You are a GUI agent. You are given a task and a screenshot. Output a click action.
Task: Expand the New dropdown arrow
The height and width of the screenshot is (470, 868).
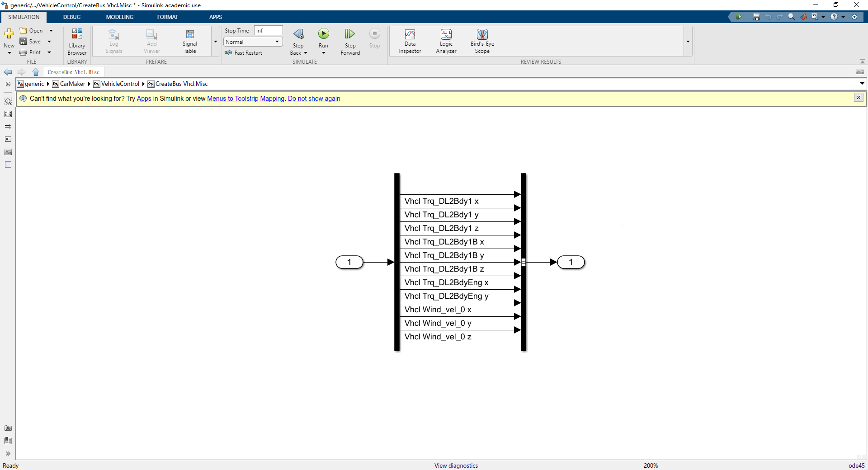[x=9, y=53]
